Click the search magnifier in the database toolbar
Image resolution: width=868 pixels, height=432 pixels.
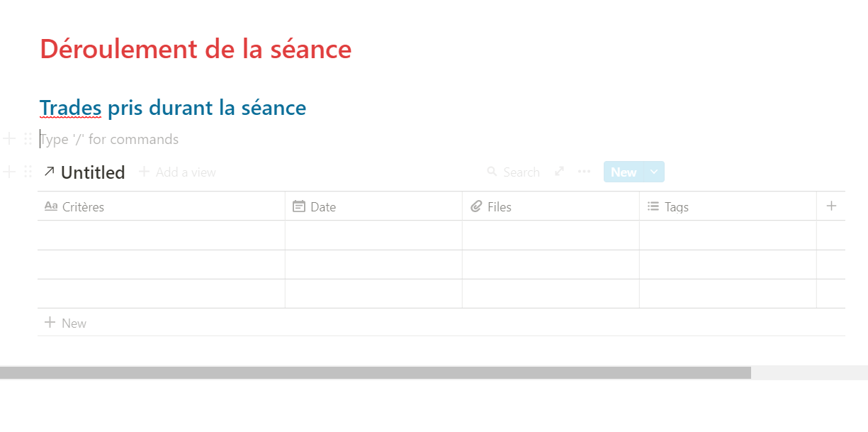pos(492,172)
